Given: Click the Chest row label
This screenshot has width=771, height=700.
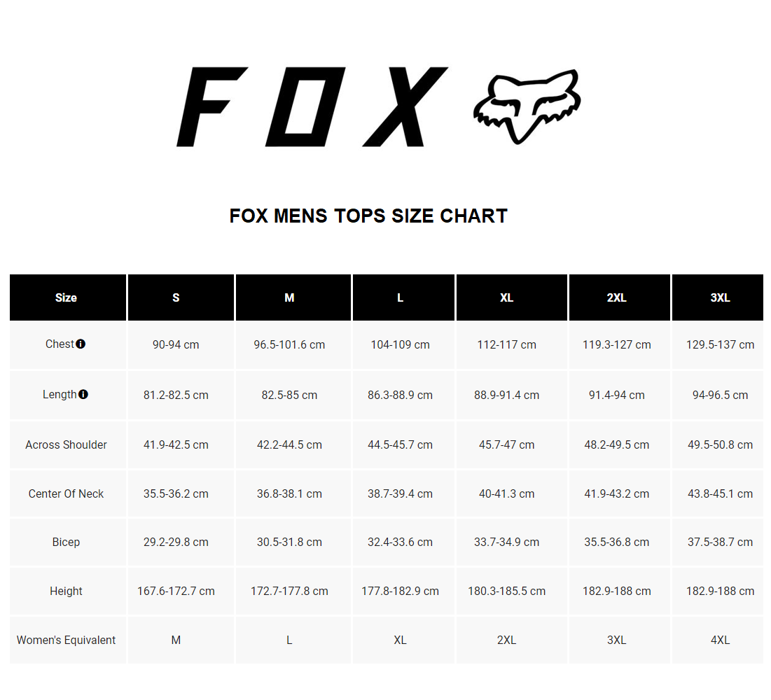Looking at the screenshot, I should pos(60,344).
